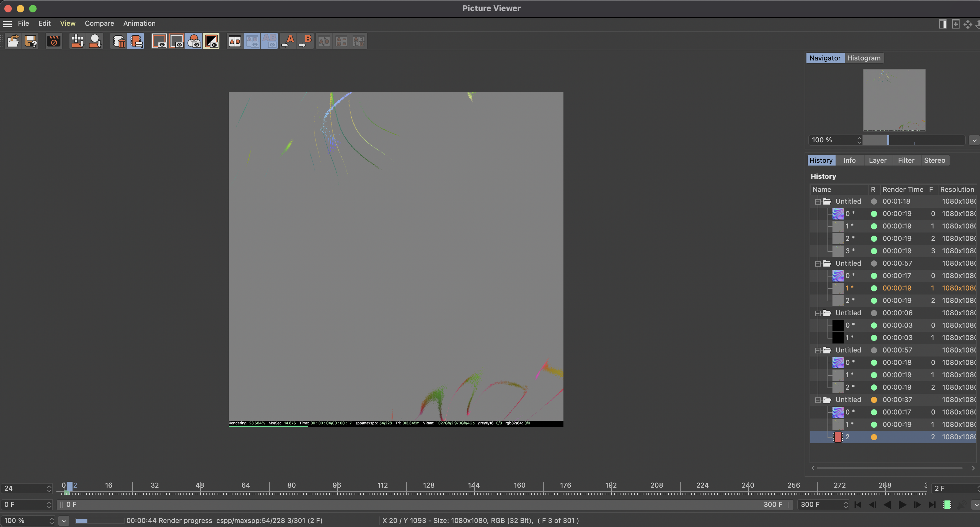The image size is (980, 527).
Task: Click the play forward button
Action: click(903, 505)
